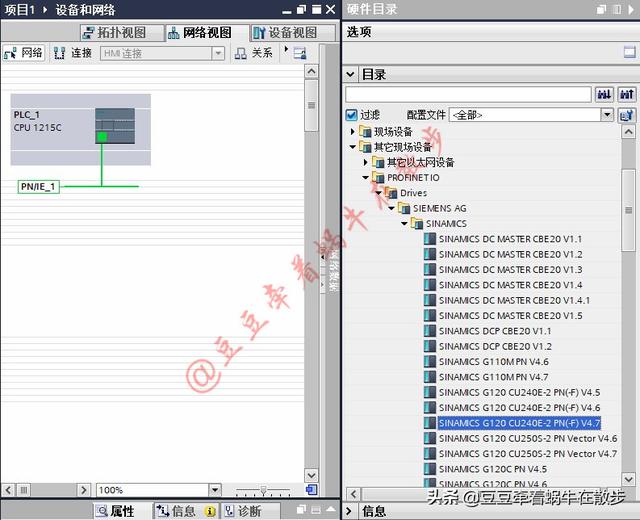The height and width of the screenshot is (520, 640).
Task: Click the icon at right of 选项 panel
Action: pos(629,52)
